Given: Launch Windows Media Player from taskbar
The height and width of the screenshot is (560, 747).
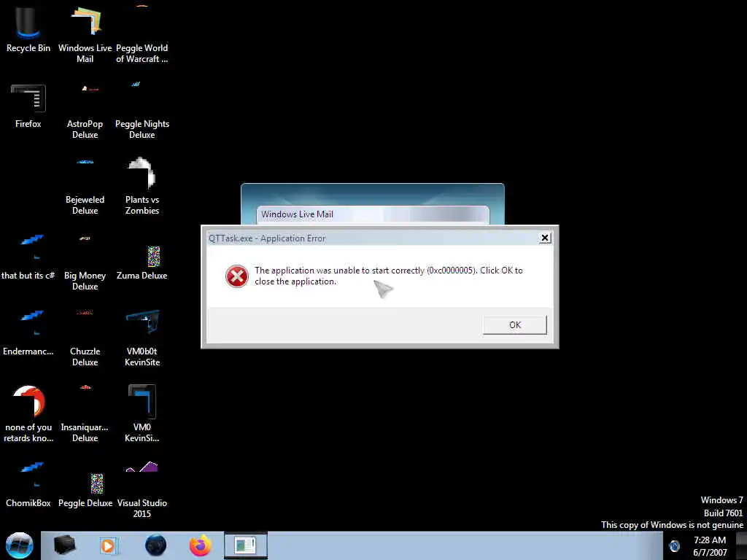Looking at the screenshot, I should pyautogui.click(x=108, y=545).
